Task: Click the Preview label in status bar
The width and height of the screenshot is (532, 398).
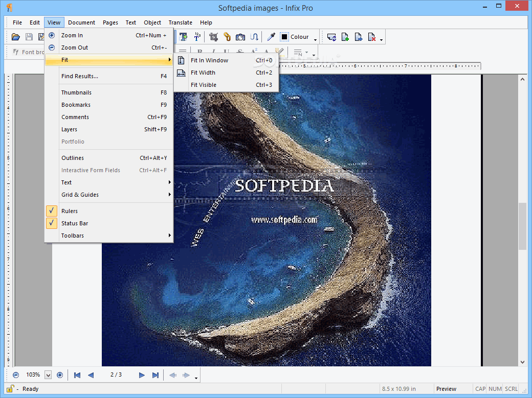Action: (446, 389)
